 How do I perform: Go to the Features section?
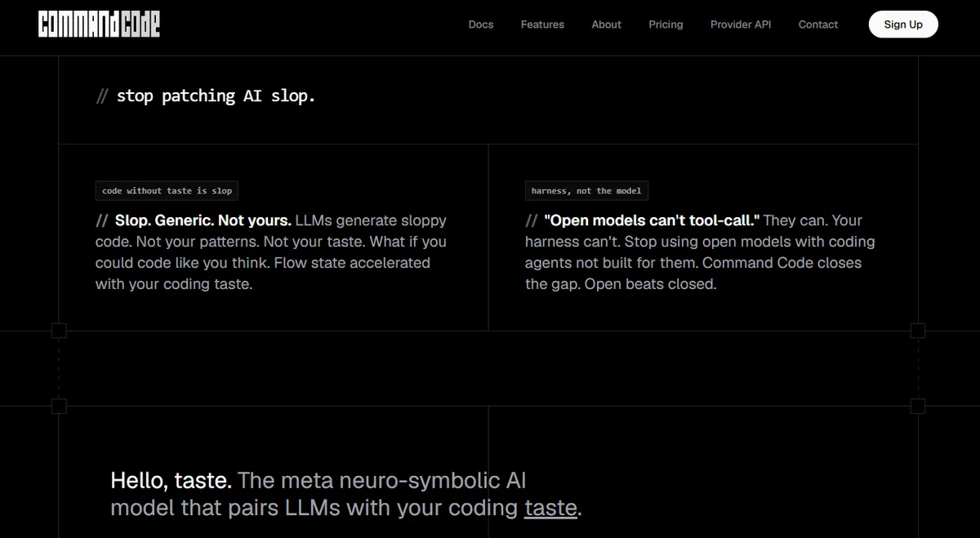(542, 24)
